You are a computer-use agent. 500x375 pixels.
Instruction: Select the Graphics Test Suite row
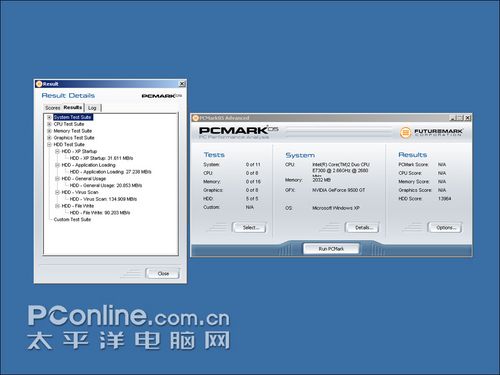pos(74,138)
